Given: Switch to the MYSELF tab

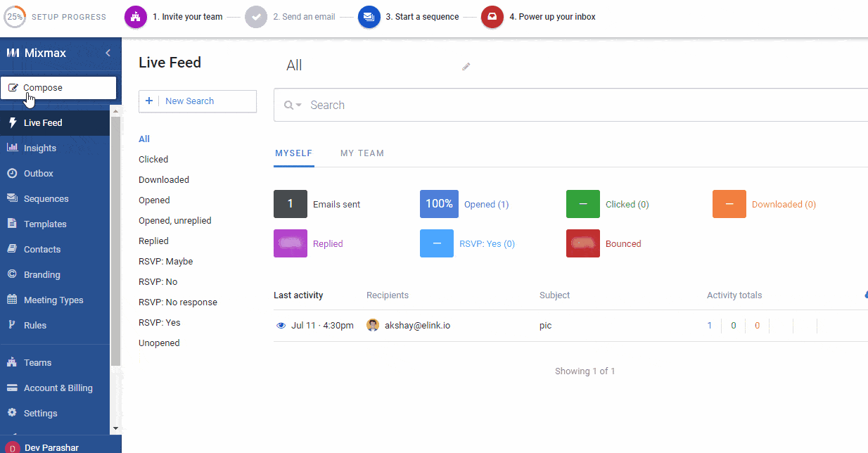Looking at the screenshot, I should [294, 153].
